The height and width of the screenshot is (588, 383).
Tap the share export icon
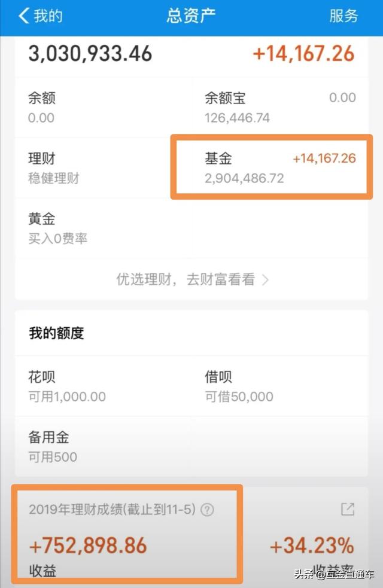coord(347,509)
